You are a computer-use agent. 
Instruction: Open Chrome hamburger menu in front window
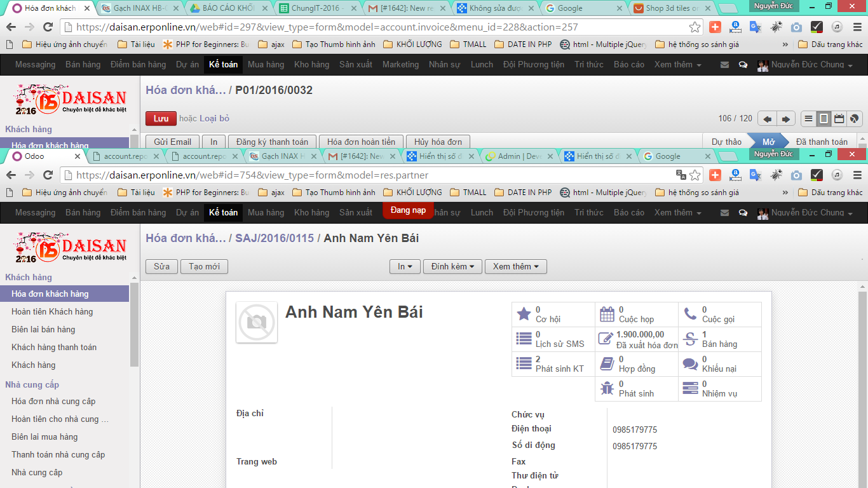(x=857, y=175)
